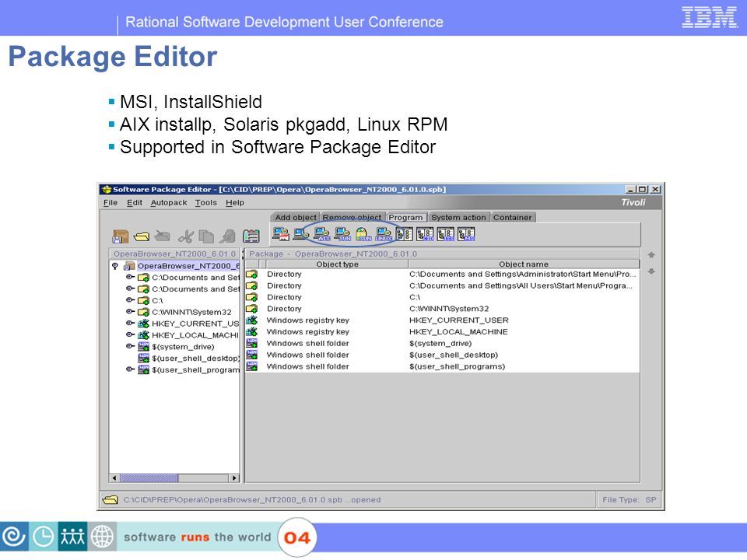Switch to the Program tab
This screenshot has width=747, height=560.
coord(406,217)
